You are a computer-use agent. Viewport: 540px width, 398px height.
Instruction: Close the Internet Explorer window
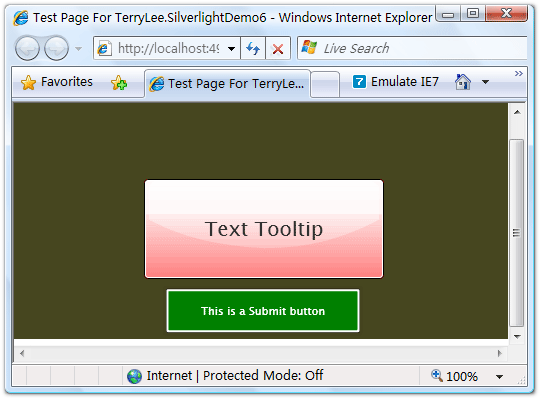pyautogui.click(x=506, y=14)
